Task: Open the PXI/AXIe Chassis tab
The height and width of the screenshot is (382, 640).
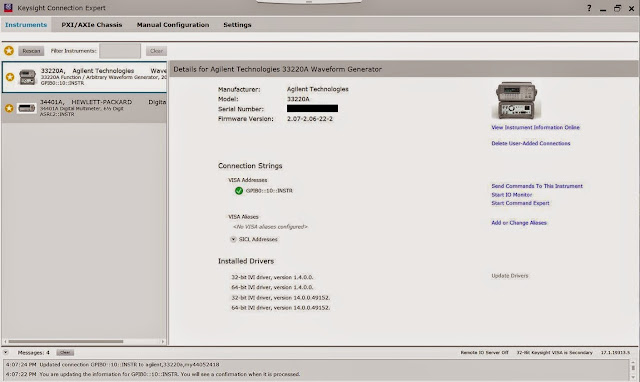Action: click(92, 24)
